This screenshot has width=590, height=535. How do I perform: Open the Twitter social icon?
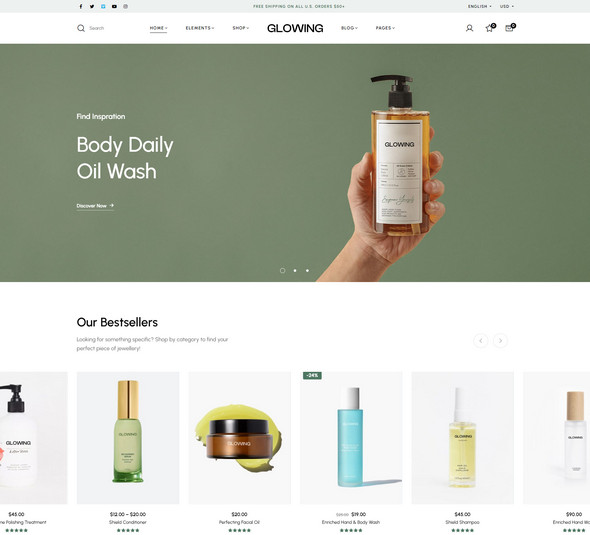92,6
